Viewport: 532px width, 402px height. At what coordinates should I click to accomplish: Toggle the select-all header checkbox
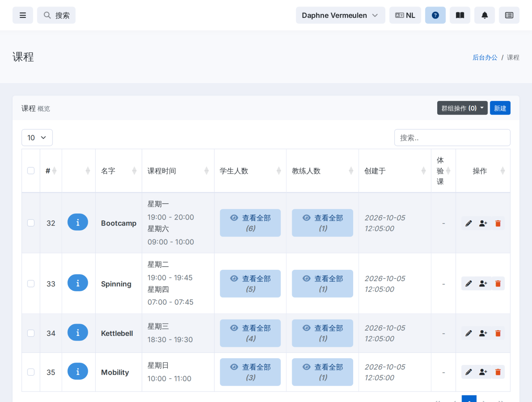[x=31, y=171]
